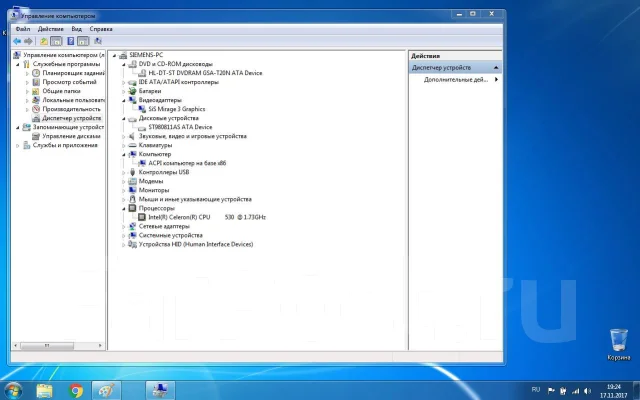Open the Действие menu

point(51,29)
